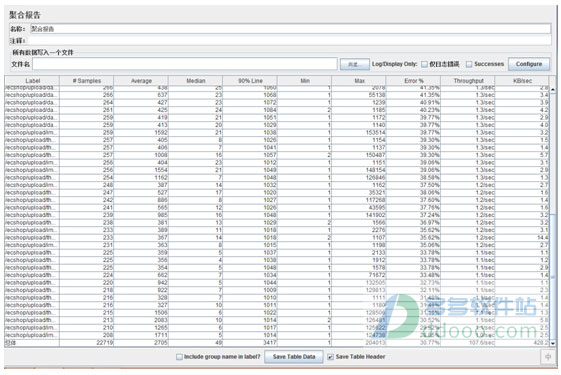This screenshot has width=561, height=375.
Task: Select the KB/sec cell showing 14.4
Action: tap(522, 238)
